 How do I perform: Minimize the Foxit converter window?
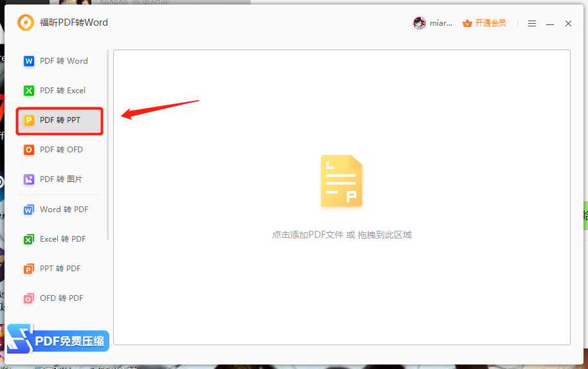tap(550, 24)
